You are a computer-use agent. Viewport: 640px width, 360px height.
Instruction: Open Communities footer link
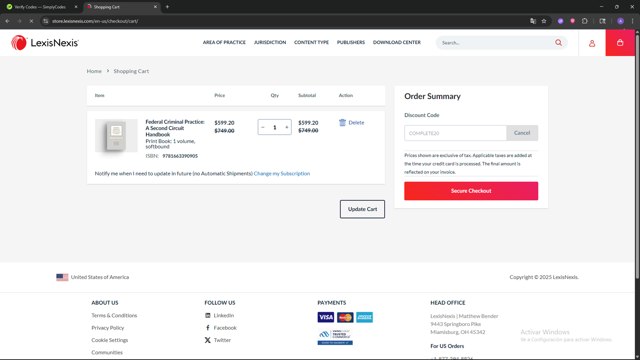tap(107, 352)
